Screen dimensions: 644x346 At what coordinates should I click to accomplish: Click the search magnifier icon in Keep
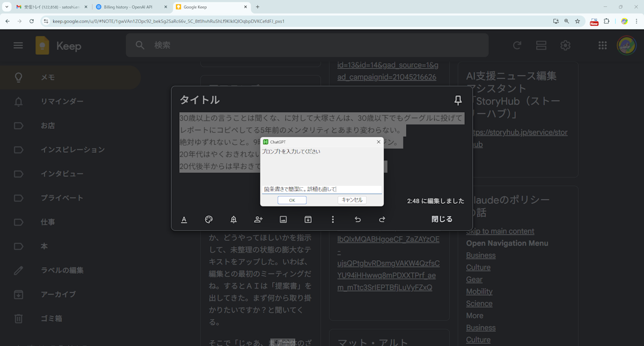[140, 46]
